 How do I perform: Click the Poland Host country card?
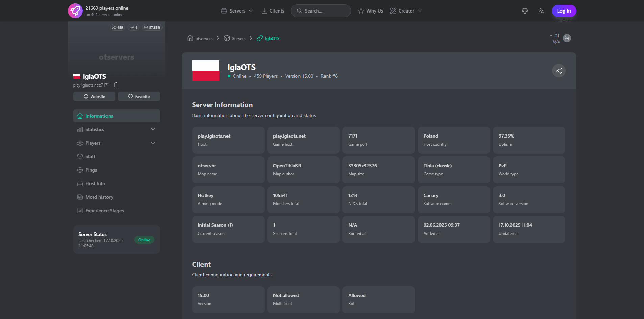pyautogui.click(x=454, y=140)
